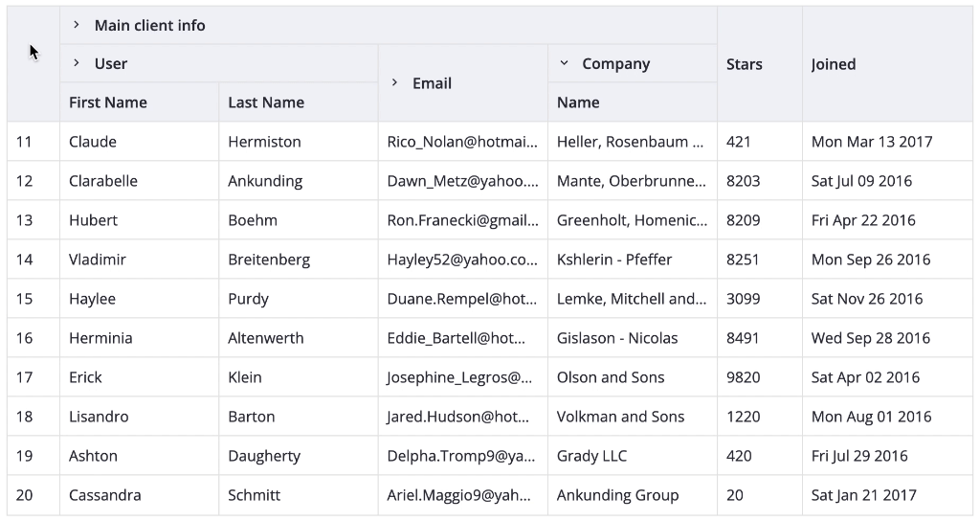Select the Eddie_Bartell@hot... email cell
Screen dimensions: 980x521
pos(463,338)
